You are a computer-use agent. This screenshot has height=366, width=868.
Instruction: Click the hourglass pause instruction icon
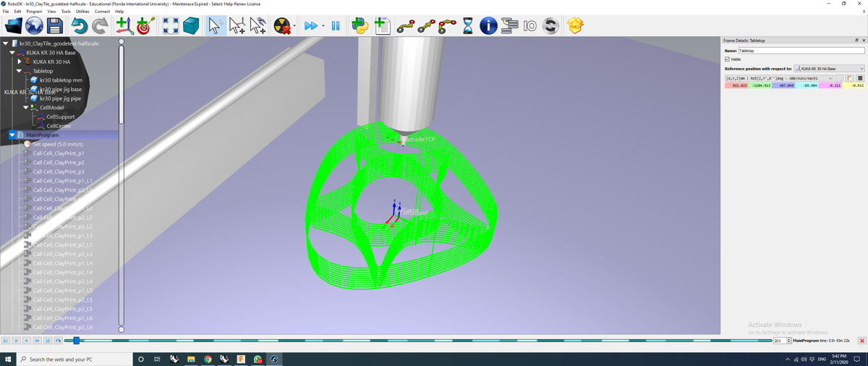click(467, 26)
